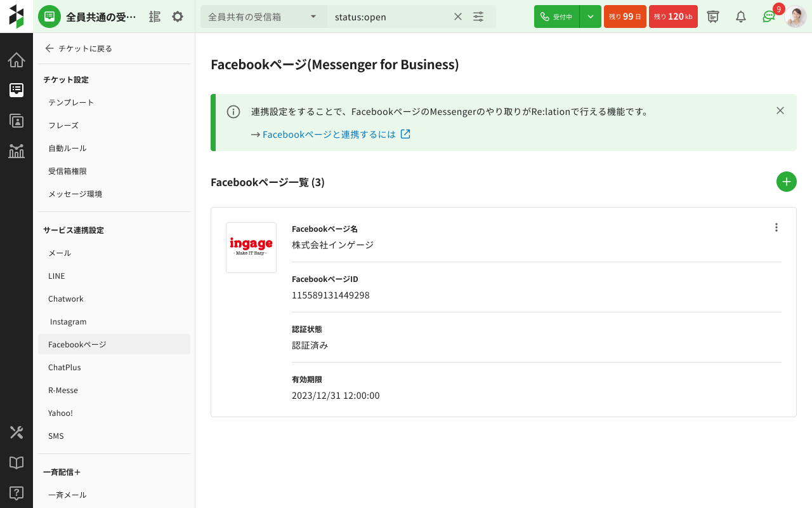Go back via チケットに戻る
This screenshot has width=812, height=508.
pos(78,48)
